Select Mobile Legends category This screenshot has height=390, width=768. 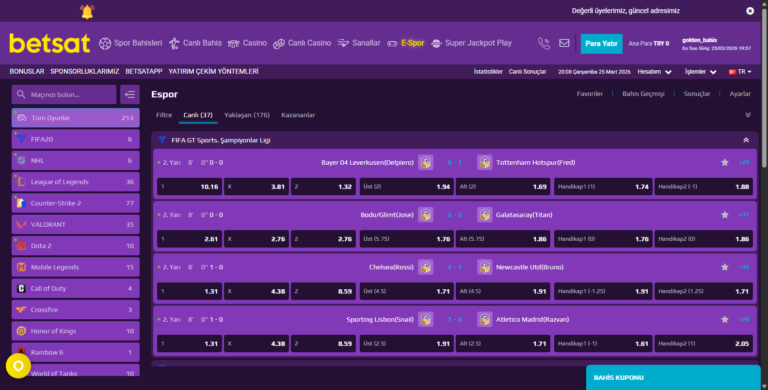[x=75, y=267]
